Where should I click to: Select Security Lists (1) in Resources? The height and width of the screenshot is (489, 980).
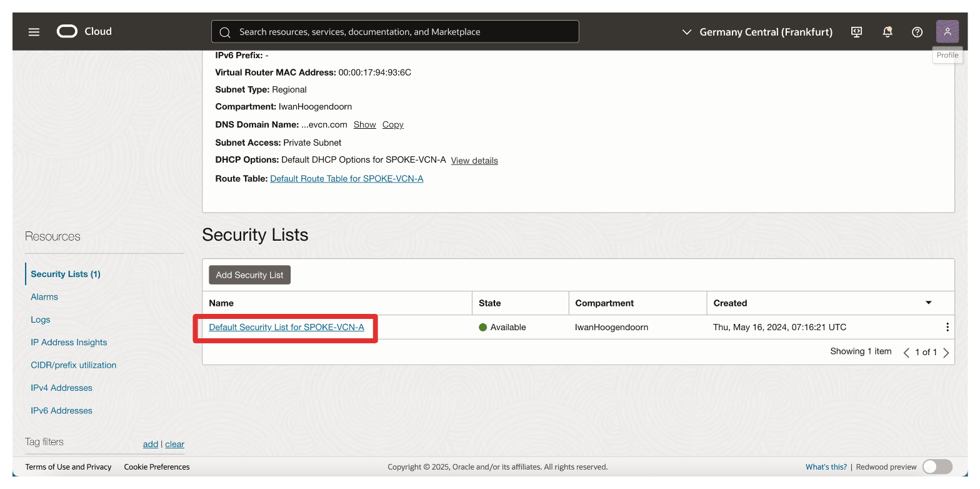click(66, 274)
